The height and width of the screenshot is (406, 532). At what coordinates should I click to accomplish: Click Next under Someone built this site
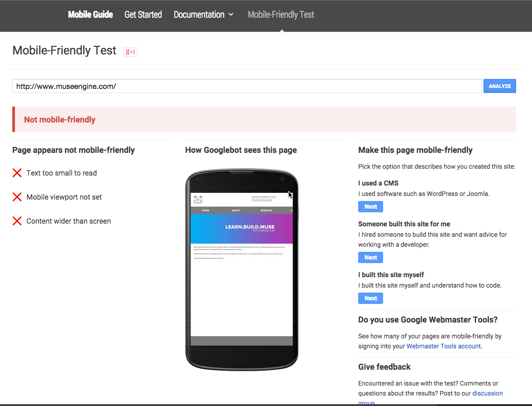[x=370, y=258]
